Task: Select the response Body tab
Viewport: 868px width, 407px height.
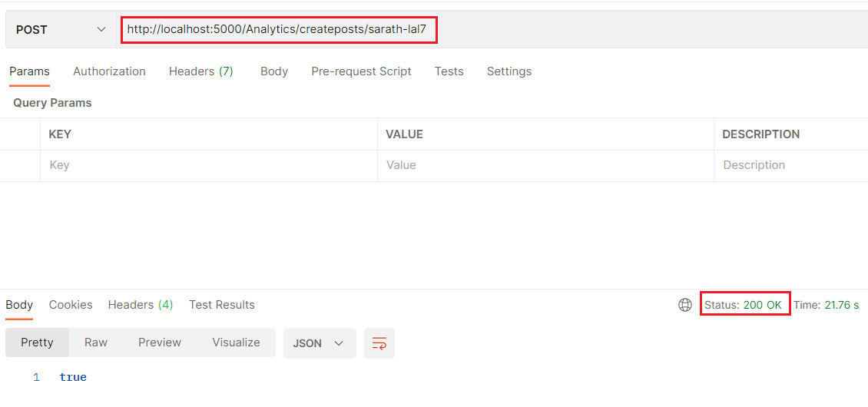Action: click(x=19, y=305)
